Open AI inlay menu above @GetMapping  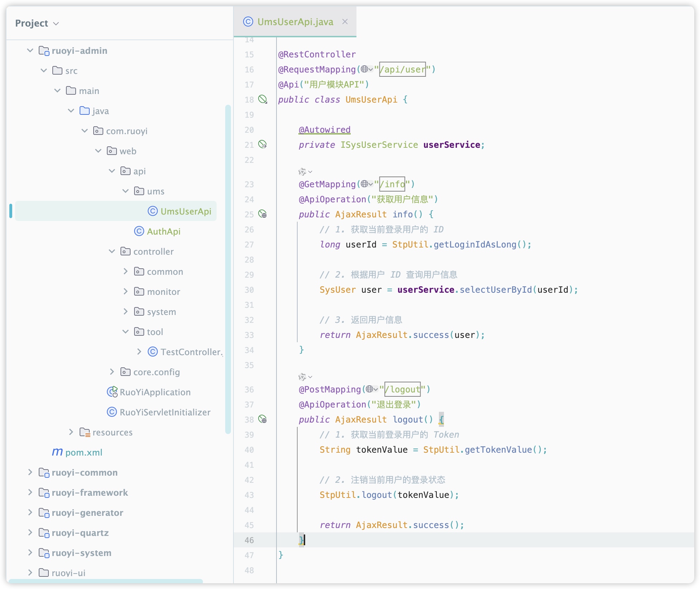click(x=305, y=172)
